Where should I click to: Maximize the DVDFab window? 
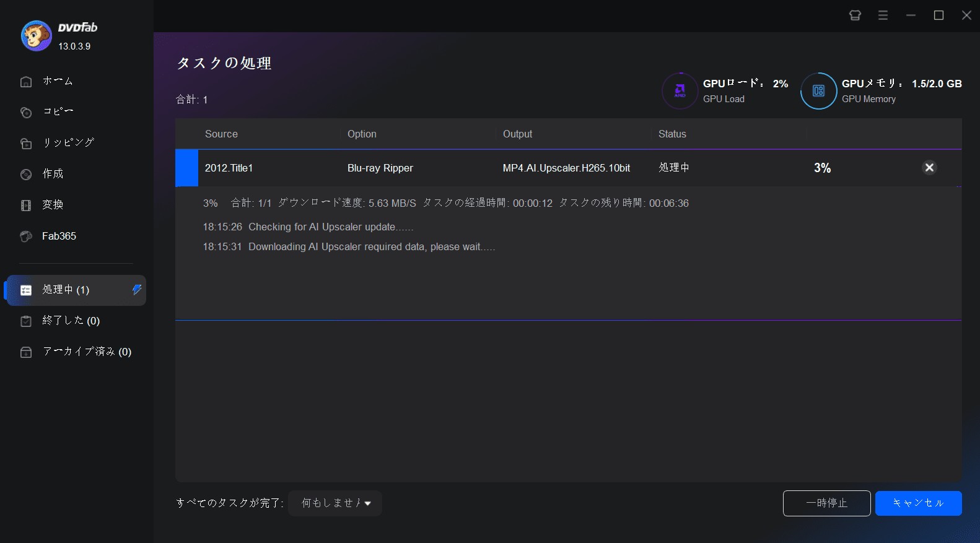938,15
